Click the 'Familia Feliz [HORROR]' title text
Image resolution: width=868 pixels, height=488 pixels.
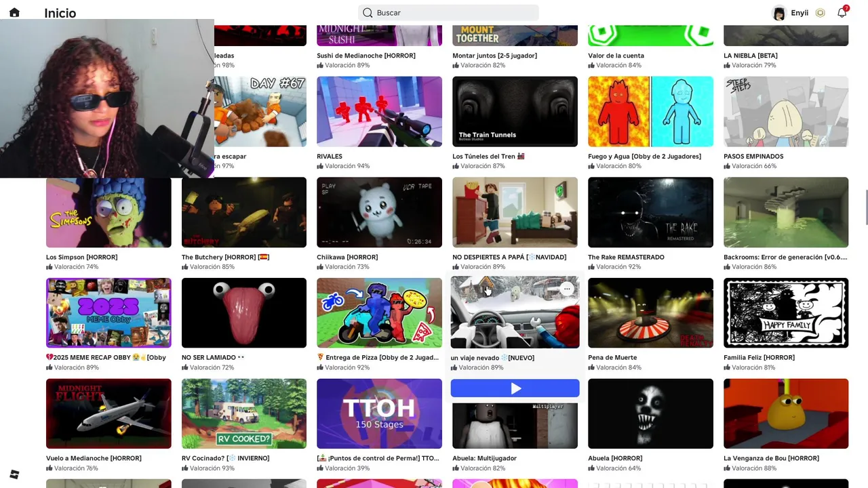click(x=759, y=358)
